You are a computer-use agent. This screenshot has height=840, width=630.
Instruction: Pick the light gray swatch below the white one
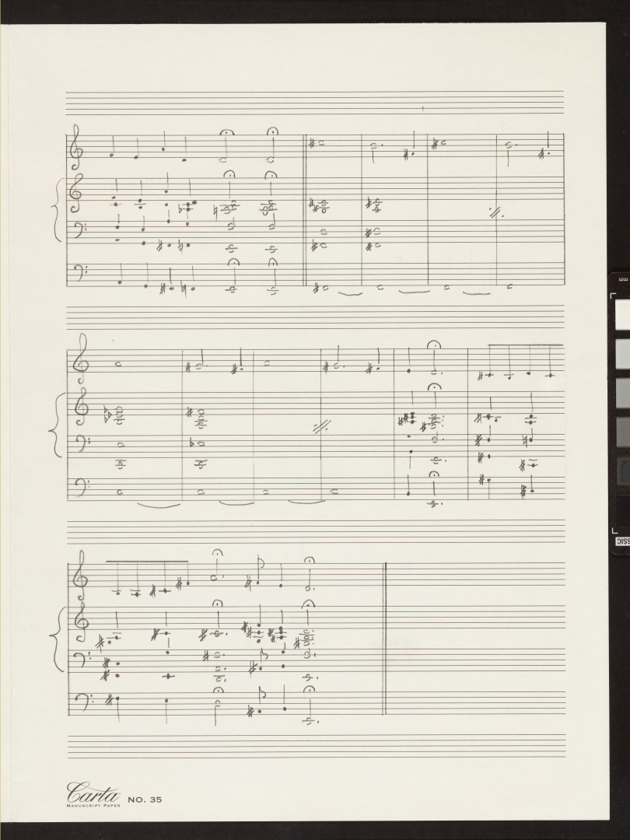pos(622,354)
